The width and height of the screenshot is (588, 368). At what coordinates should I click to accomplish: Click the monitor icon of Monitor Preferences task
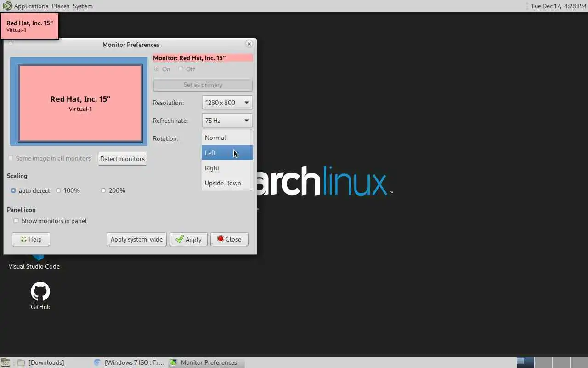[173, 362]
